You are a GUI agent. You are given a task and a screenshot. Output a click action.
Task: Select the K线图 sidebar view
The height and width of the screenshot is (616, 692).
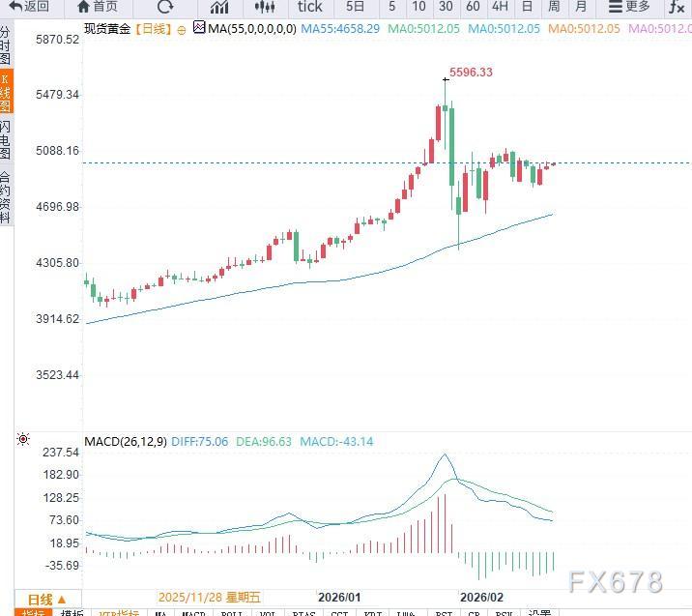[6, 94]
